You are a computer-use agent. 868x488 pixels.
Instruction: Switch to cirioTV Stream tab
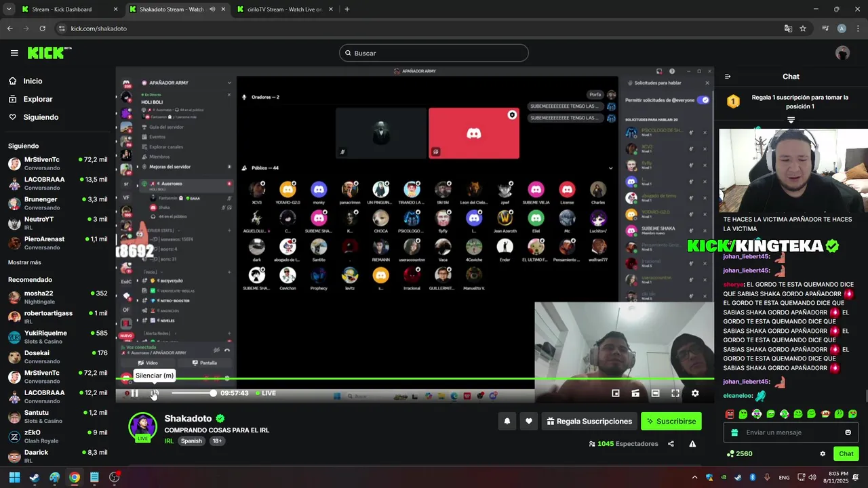click(285, 9)
